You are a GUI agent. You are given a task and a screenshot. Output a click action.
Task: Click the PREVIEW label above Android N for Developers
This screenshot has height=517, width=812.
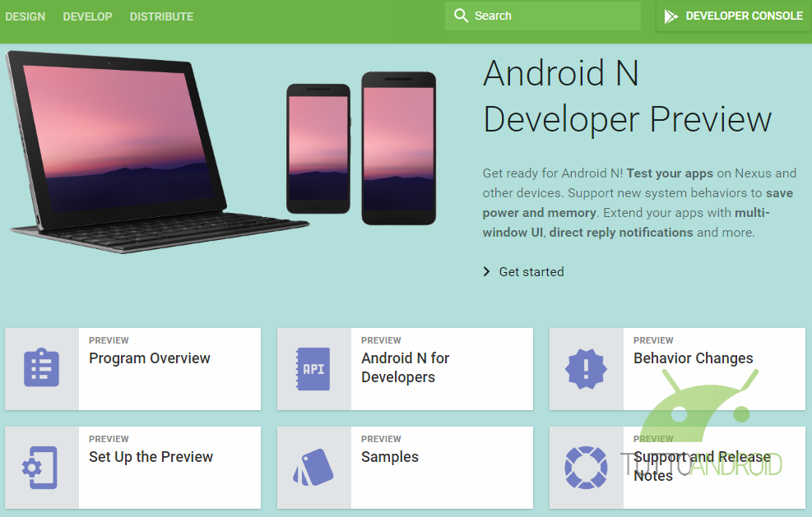tap(381, 340)
